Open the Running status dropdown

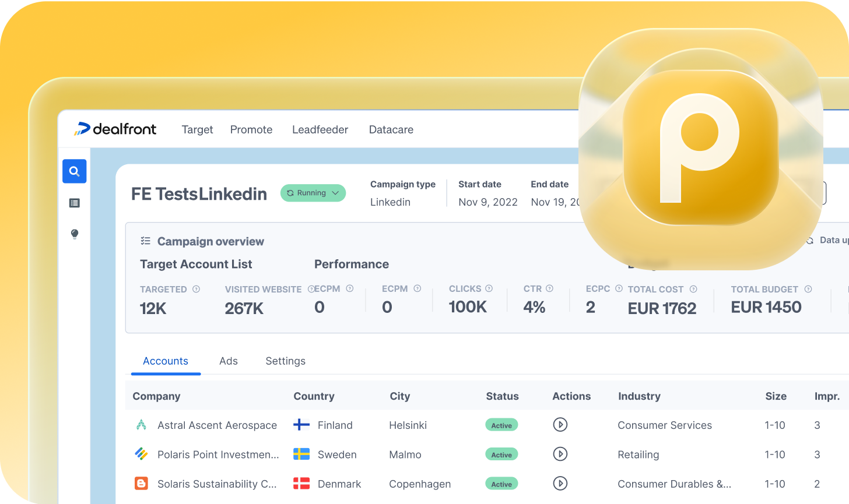313,193
